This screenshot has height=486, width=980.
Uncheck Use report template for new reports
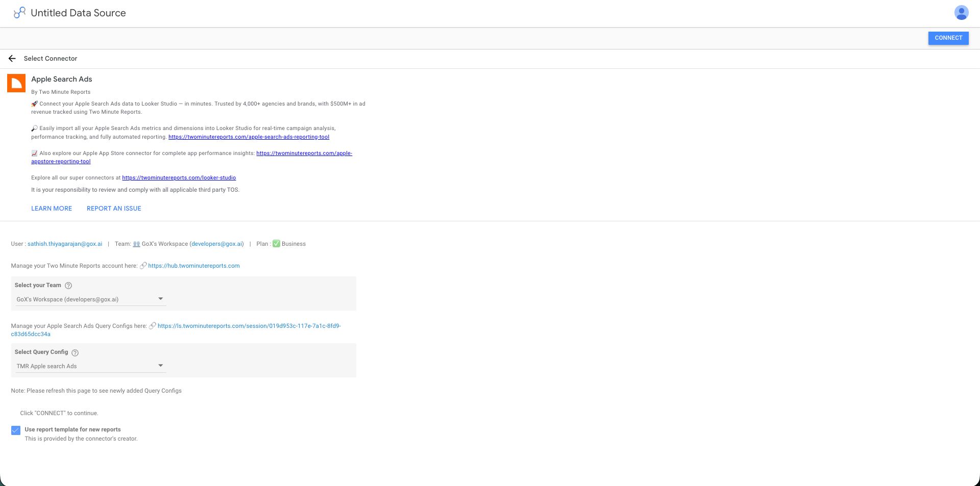click(x=16, y=430)
